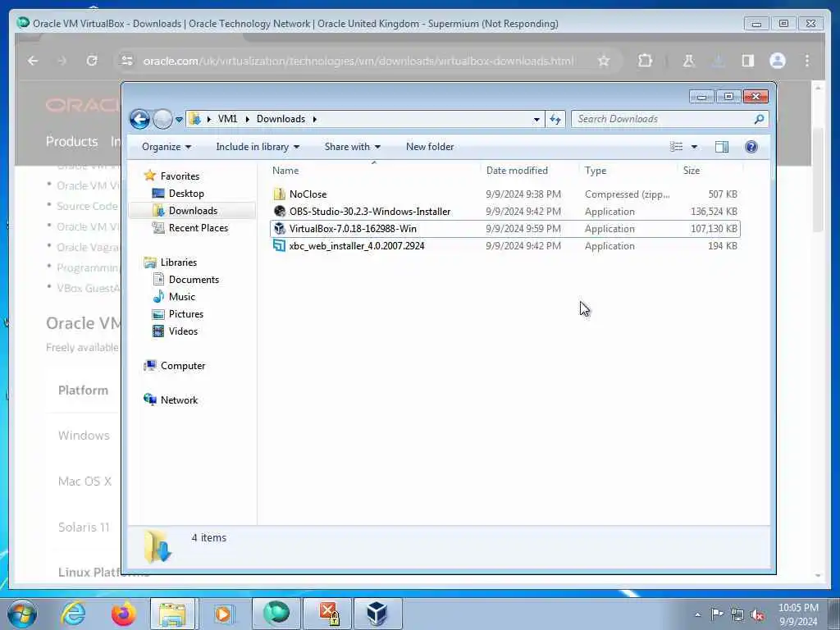This screenshot has width=840, height=630.
Task: Open Pictures library
Action: click(x=186, y=314)
